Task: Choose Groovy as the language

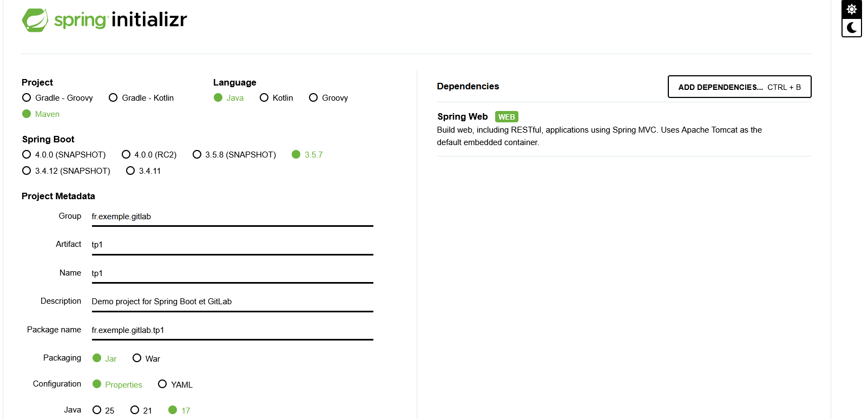Action: pos(313,98)
